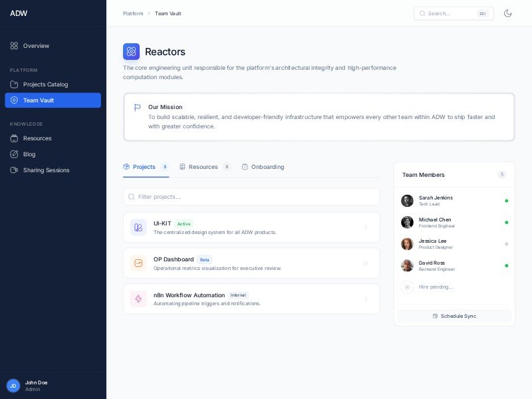
Task: Navigate to the Platform breadcrumb link
Action: [x=133, y=13]
